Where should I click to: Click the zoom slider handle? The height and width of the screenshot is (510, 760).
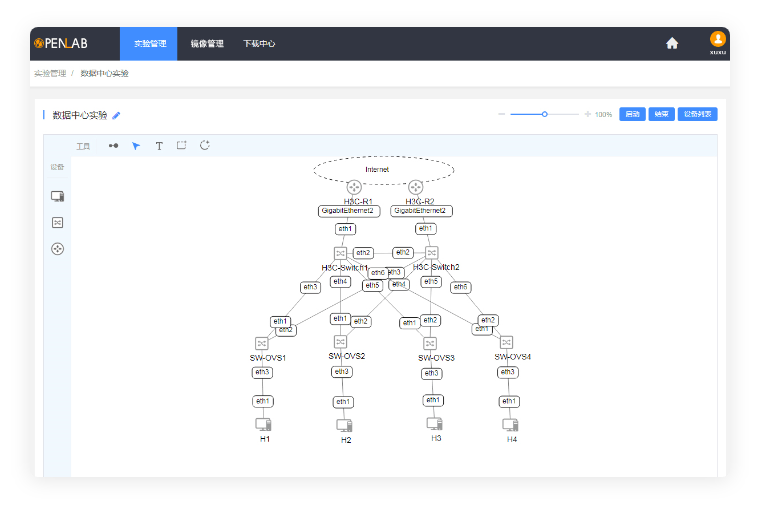[x=544, y=114]
